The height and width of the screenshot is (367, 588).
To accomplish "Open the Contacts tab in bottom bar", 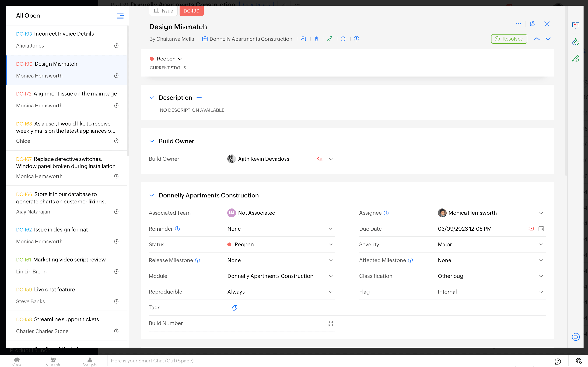I will pos(90,361).
